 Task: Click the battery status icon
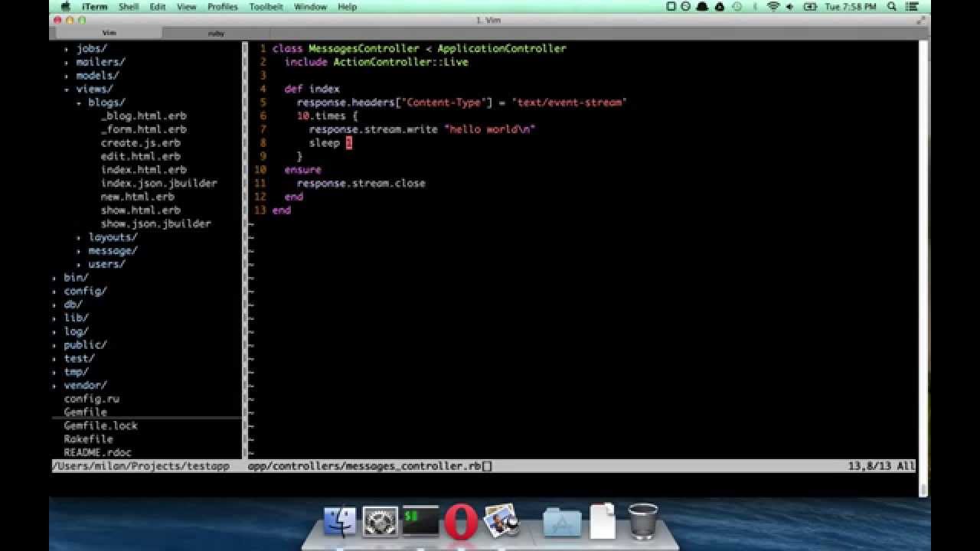click(810, 7)
